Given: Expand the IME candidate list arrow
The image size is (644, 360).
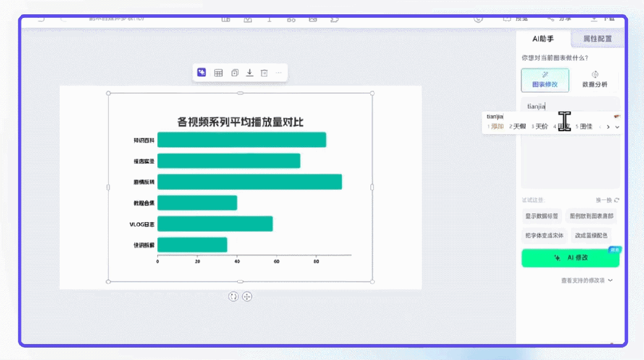Looking at the screenshot, I should tap(617, 127).
